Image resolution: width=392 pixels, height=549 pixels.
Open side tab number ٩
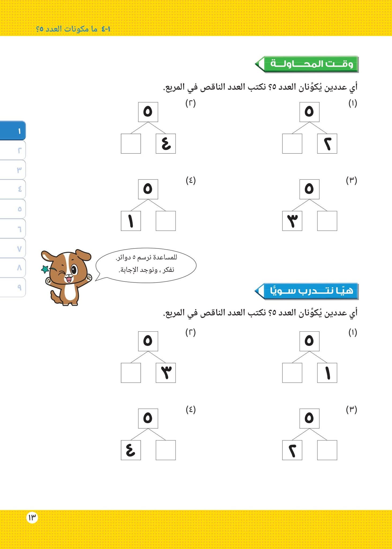[13, 287]
